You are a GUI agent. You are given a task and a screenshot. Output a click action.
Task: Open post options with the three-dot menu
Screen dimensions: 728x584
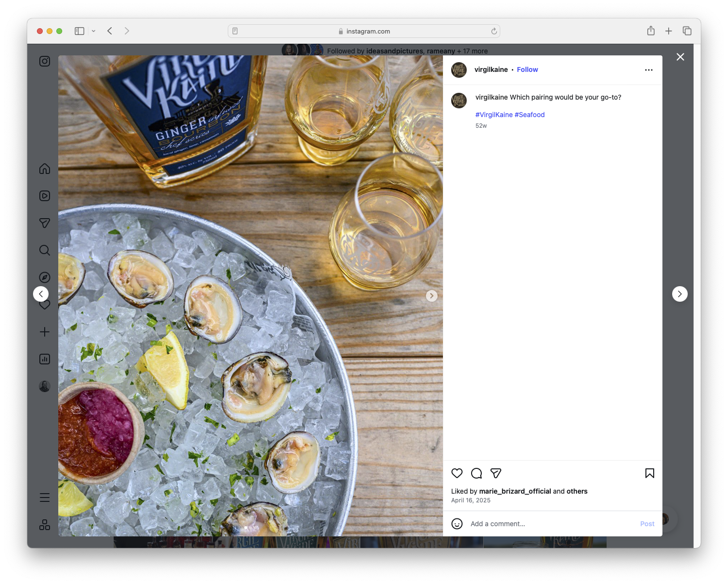point(649,69)
